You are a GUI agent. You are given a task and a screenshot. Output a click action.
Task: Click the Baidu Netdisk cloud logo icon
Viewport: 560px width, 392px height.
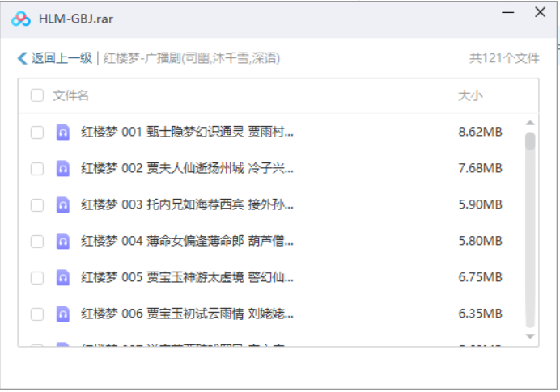(x=21, y=19)
